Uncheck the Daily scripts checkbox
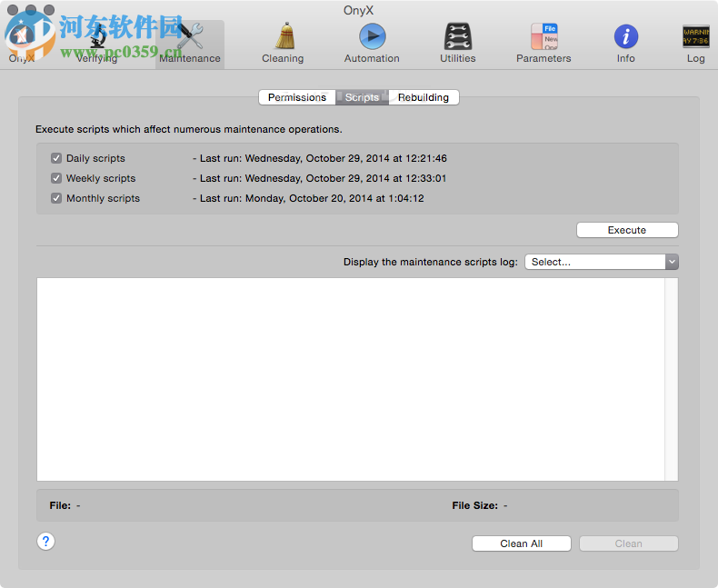The image size is (718, 588). 56,158
